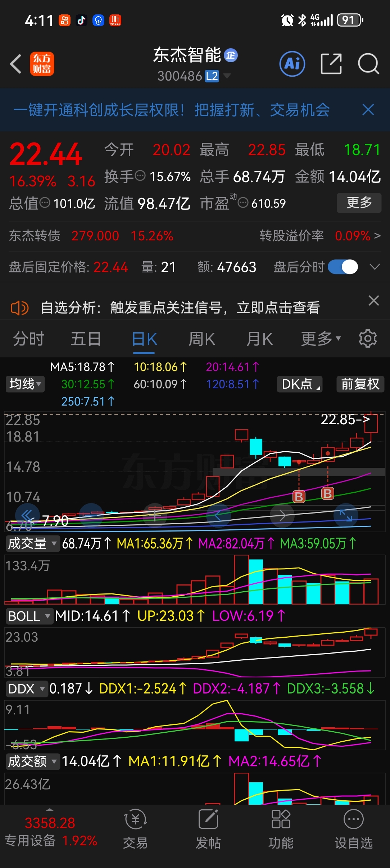Open the DK点 selector

click(300, 384)
